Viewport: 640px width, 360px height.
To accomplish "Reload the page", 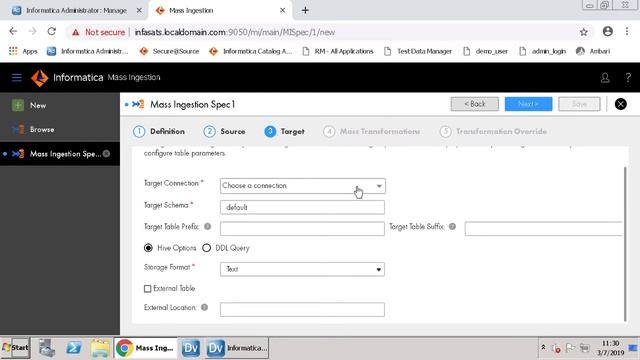I will coord(52,31).
